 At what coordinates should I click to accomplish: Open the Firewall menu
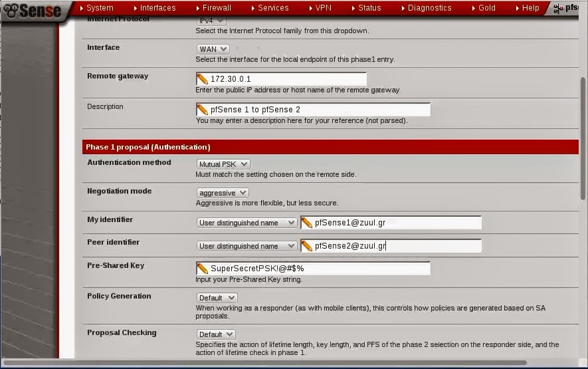[214, 8]
